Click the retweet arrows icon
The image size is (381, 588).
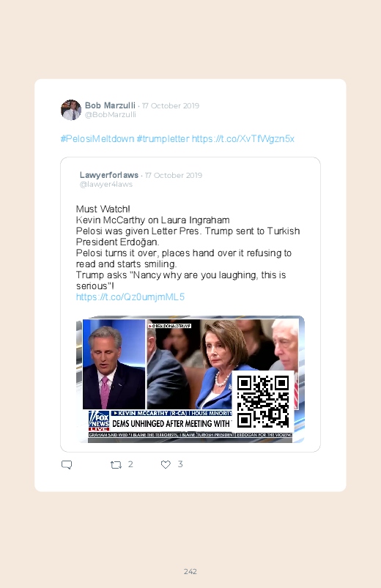[116, 465]
